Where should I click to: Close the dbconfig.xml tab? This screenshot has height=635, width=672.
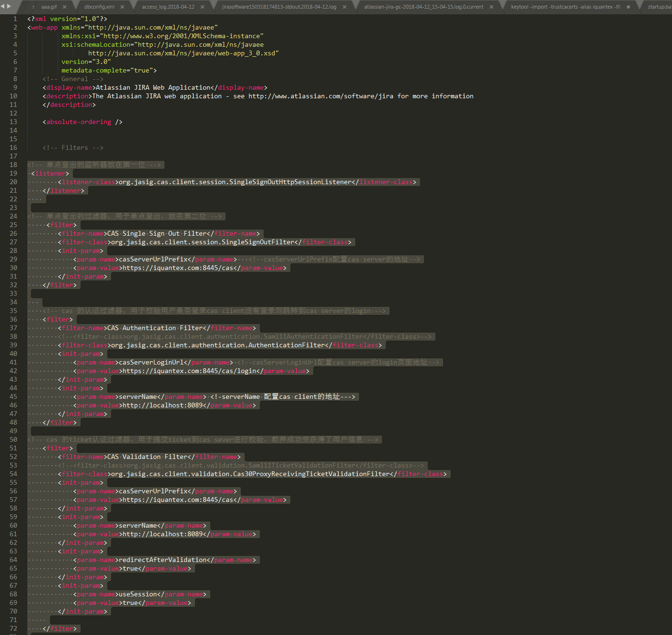click(122, 7)
